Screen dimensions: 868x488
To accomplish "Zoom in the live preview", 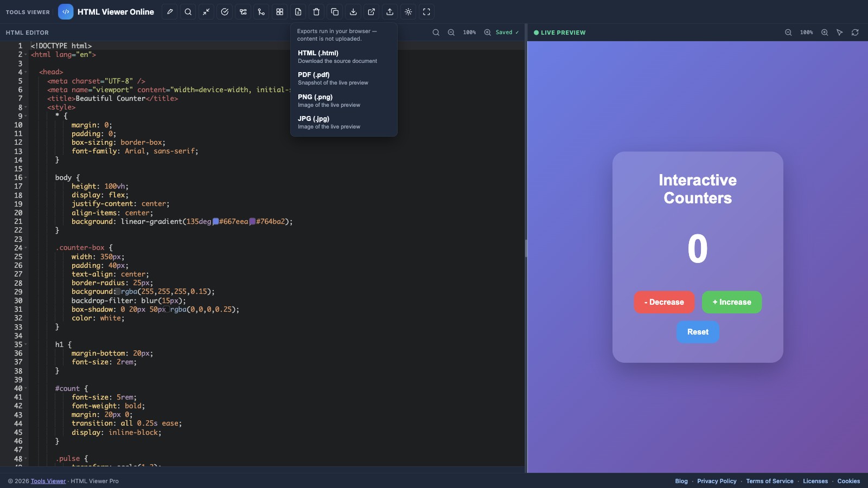I will (x=825, y=33).
